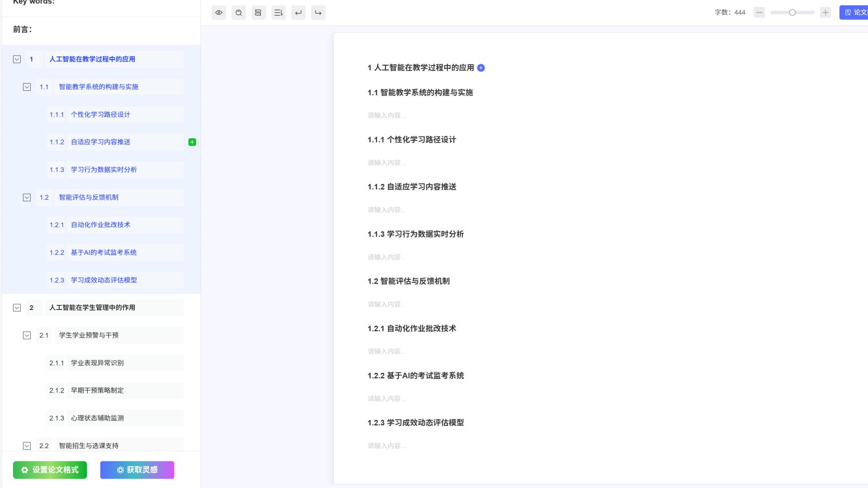Collapse section 1.1 智能教学系统的构建与实施
Viewport: 868px width, 488px height.
point(27,87)
